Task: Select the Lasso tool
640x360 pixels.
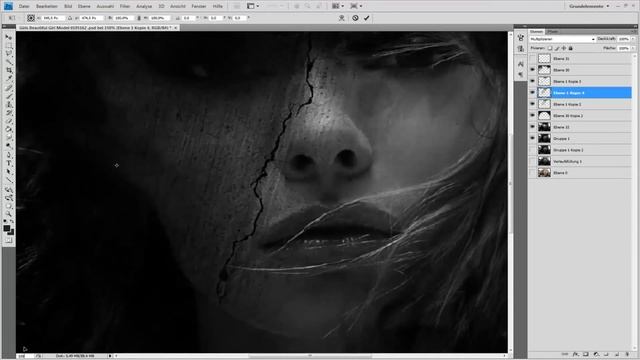Action: point(9,53)
